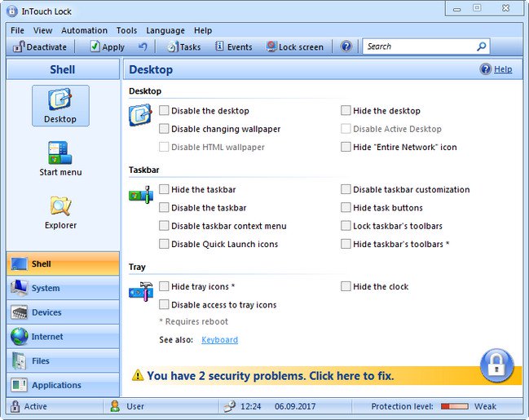Click the Taskbar group icon
529x420 pixels.
[141, 194]
